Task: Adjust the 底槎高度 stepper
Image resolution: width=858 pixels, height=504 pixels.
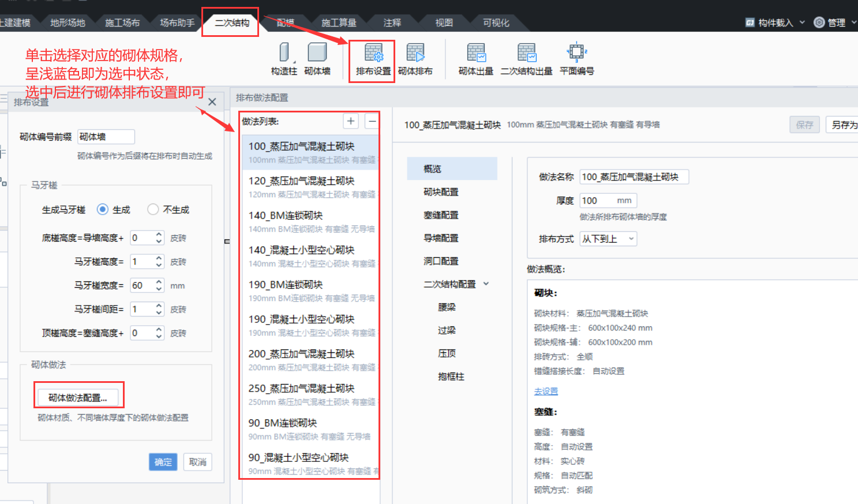Action: (x=159, y=238)
